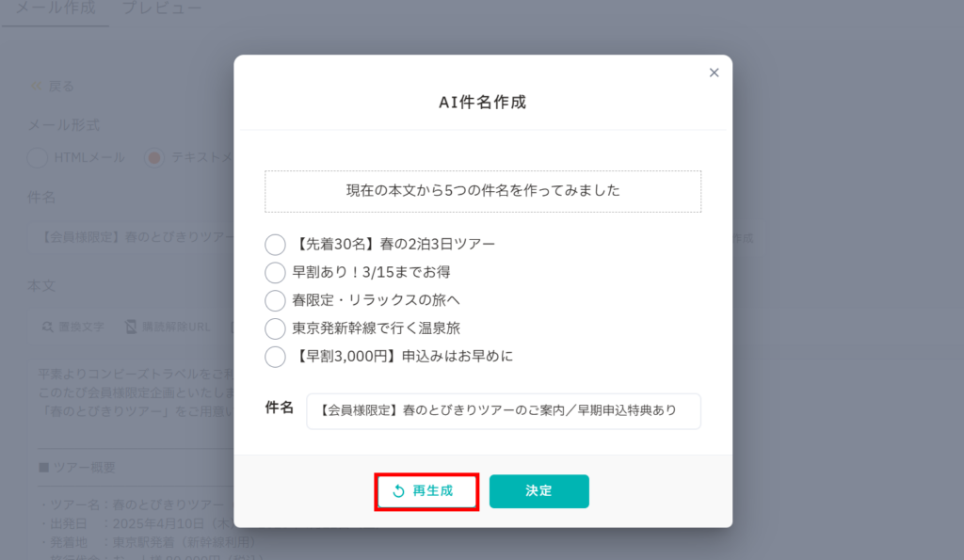
Task: Click the 購読解除URL icon in body toolbar
Action: (132, 328)
